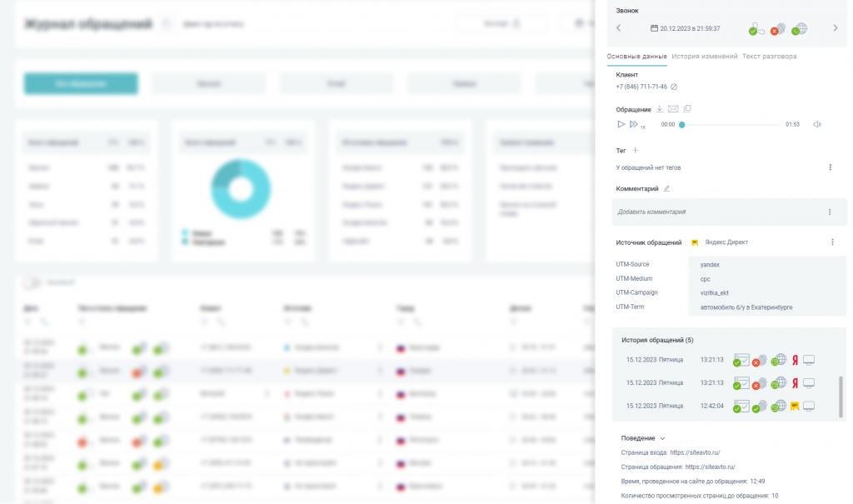Image resolution: width=853 pixels, height=504 pixels.
Task: Open the tags three-dot menu
Action: pyautogui.click(x=831, y=167)
